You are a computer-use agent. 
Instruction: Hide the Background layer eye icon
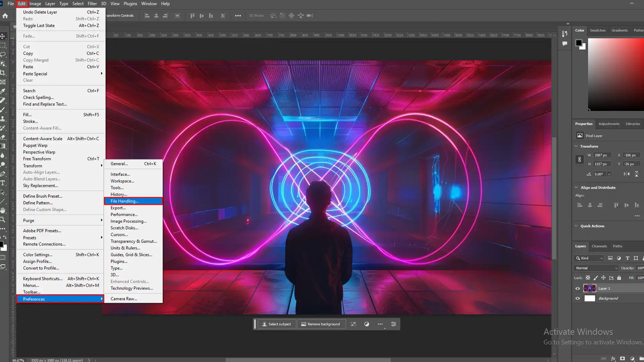pos(578,298)
